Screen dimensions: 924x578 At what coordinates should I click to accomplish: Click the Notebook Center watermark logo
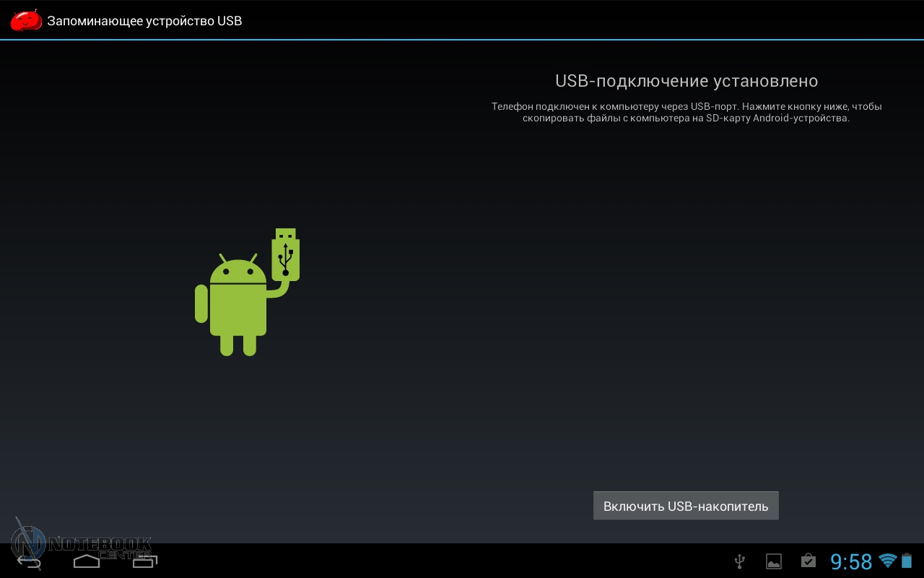(79, 542)
